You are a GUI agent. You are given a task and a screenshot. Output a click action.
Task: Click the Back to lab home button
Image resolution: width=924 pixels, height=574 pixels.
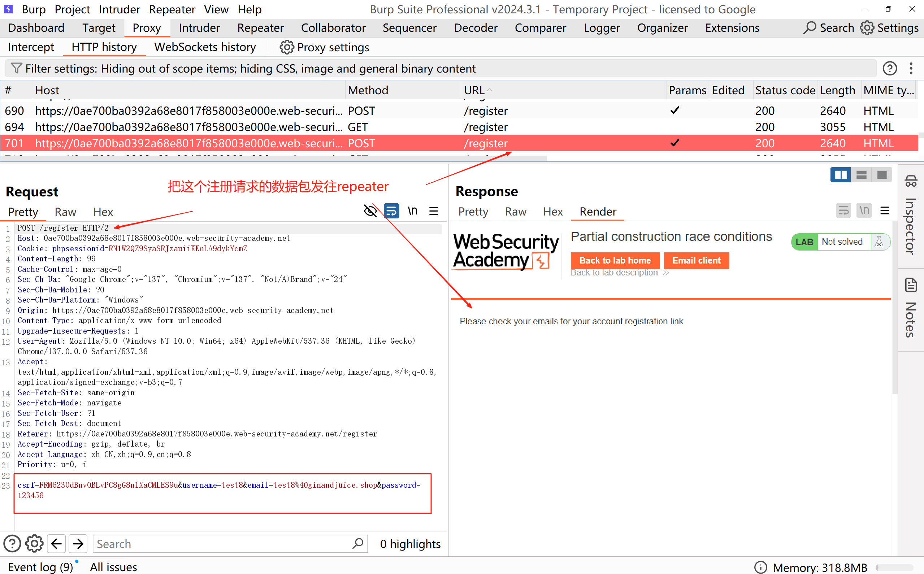point(615,260)
